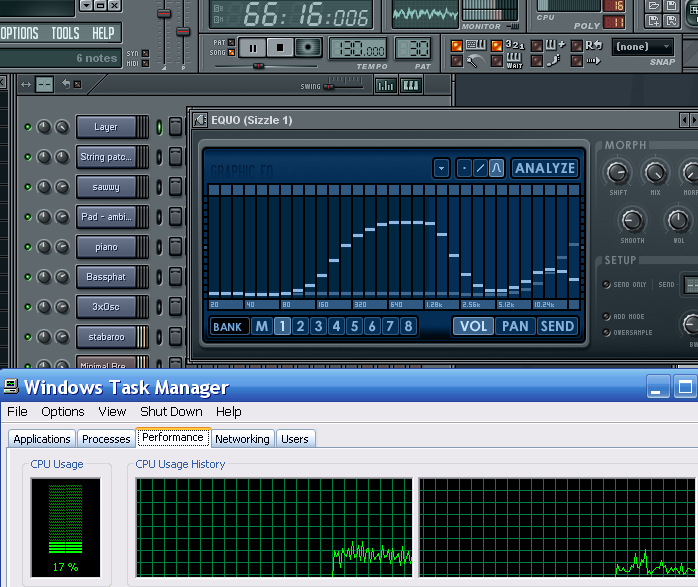Toggle OVERSAMPLE option
Viewport: 698px width, 587px height.
click(606, 332)
